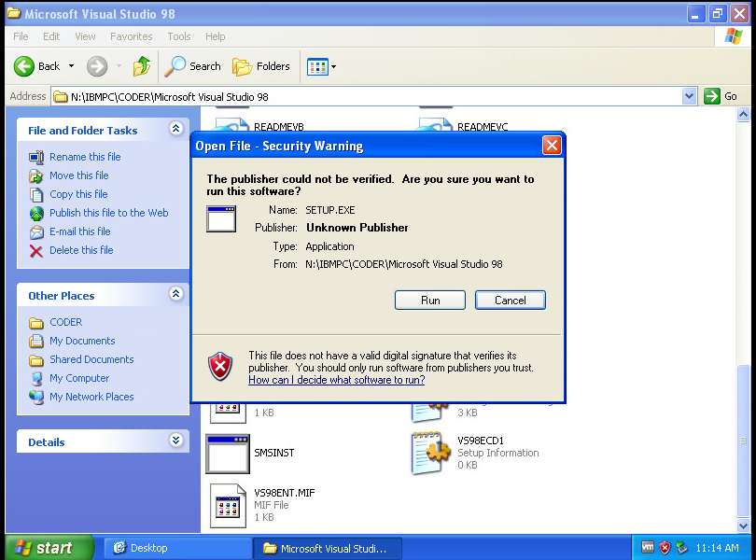Viewport: 756px width, 560px height.
Task: Click the vertical scrollbar thumb
Action: [x=744, y=441]
